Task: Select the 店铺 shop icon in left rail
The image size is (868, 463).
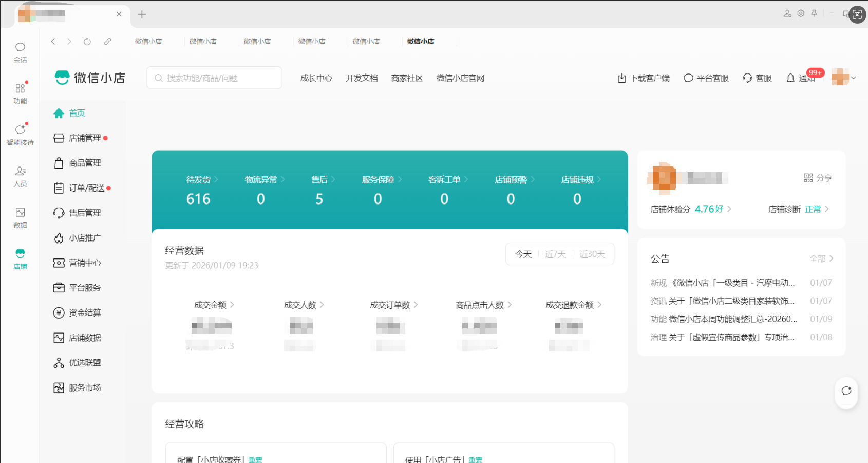Action: pos(20,258)
